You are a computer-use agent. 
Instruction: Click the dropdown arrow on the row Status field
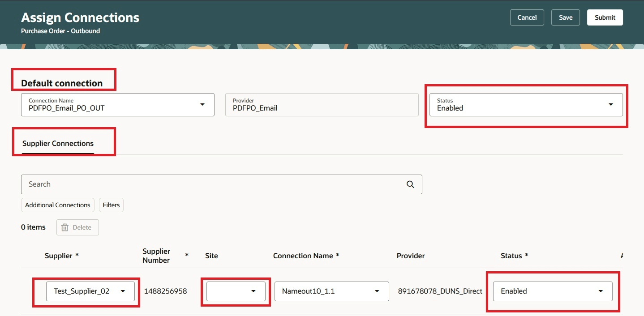pyautogui.click(x=600, y=291)
